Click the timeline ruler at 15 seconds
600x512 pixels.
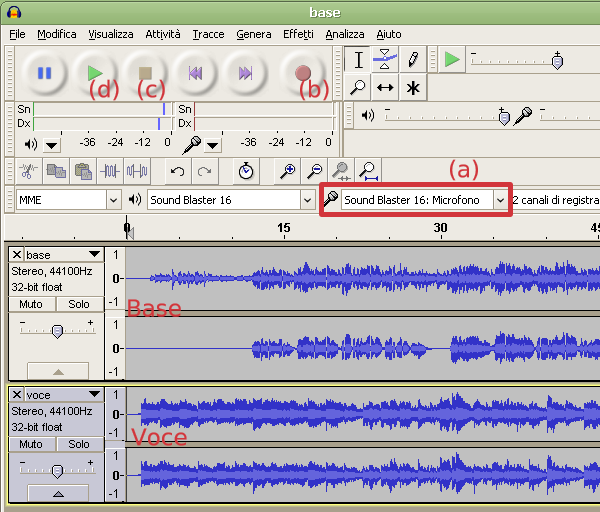coord(284,228)
